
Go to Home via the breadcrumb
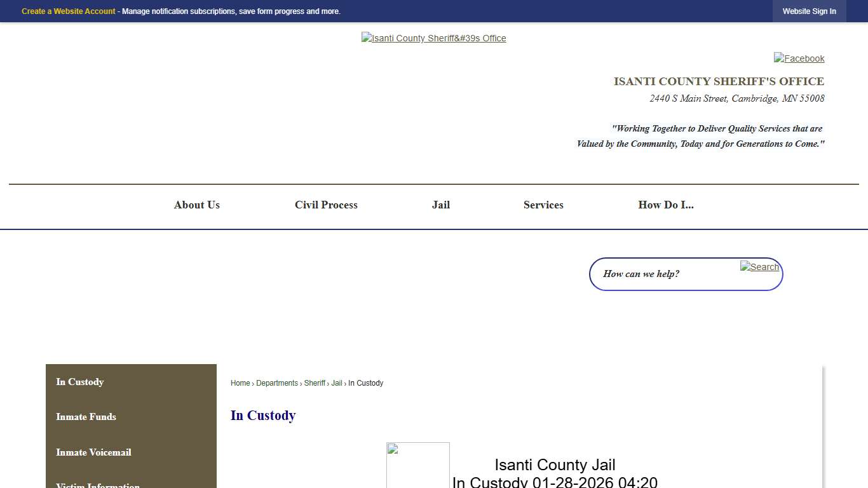point(240,383)
